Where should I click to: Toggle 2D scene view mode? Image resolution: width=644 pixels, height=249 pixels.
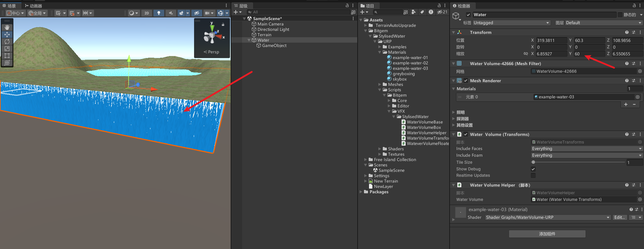[147, 13]
